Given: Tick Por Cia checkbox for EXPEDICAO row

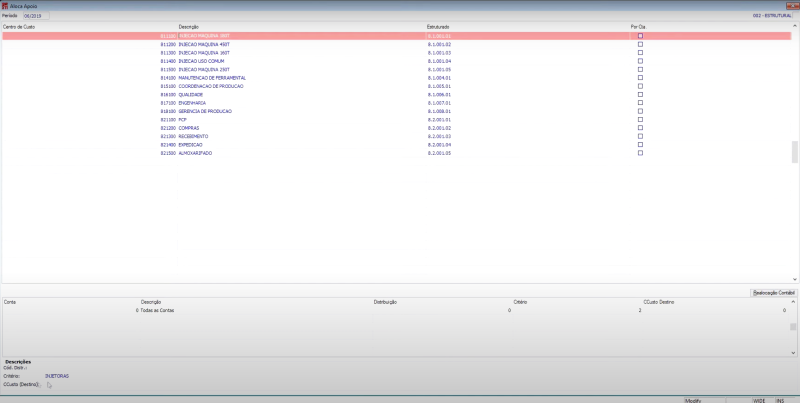Looking at the screenshot, I should tap(640, 144).
